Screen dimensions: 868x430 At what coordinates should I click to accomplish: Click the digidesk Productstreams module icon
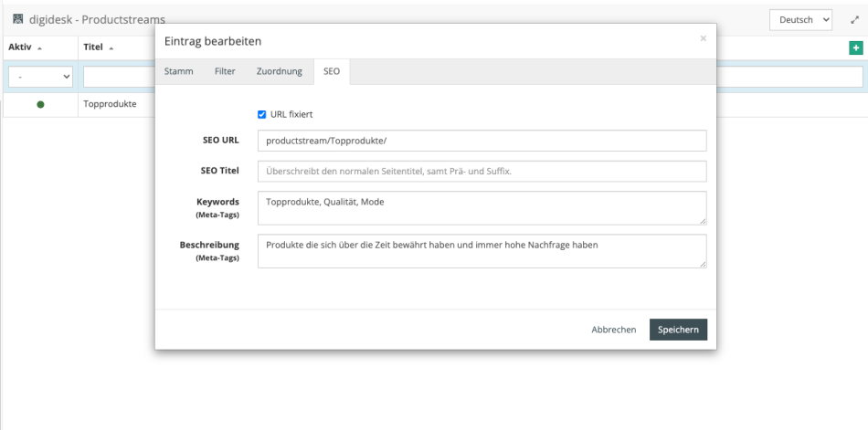[x=17, y=19]
